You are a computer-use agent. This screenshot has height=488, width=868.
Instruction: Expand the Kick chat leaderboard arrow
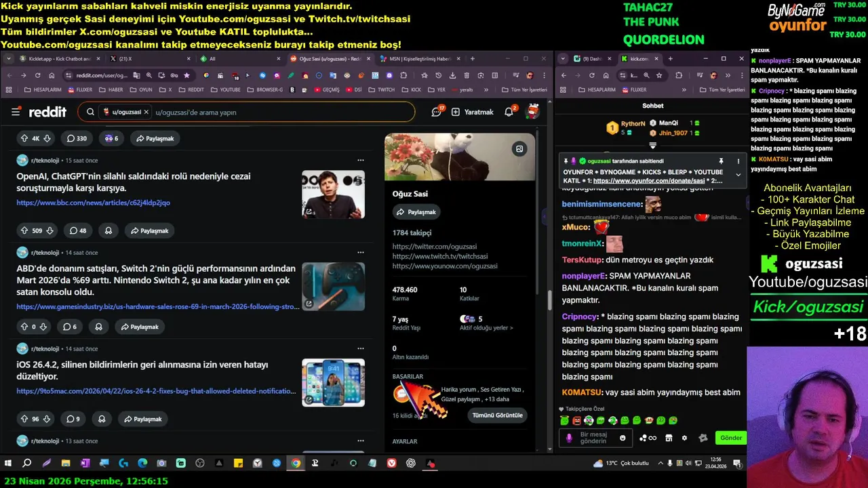coord(652,145)
